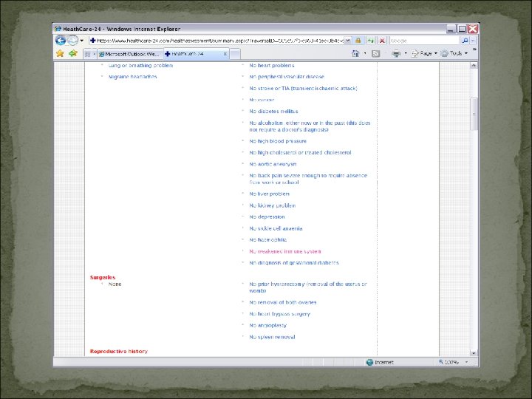This screenshot has width=532, height=399.
Task: Click the No prior hysterectomy link
Action: click(x=308, y=287)
